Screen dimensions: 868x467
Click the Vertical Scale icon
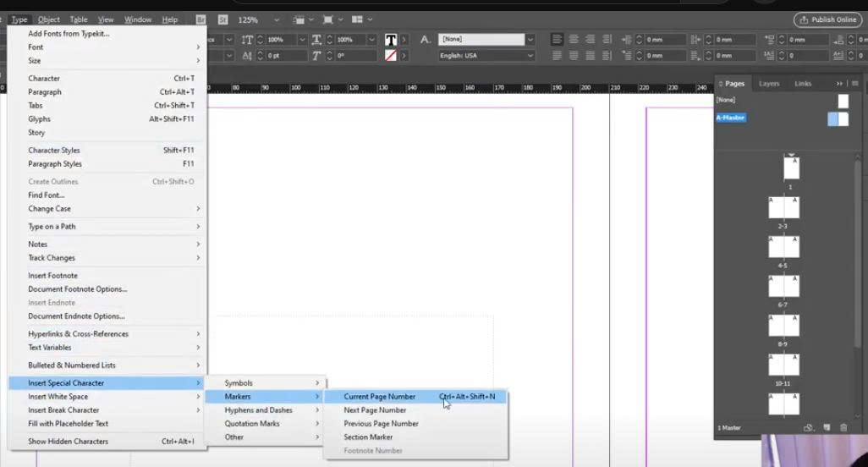247,39
